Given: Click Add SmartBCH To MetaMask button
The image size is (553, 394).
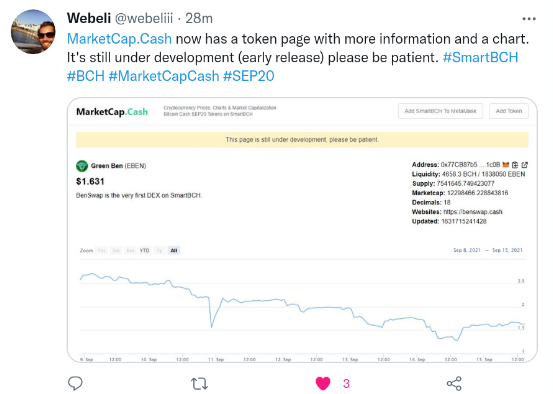Looking at the screenshot, I should (440, 111).
